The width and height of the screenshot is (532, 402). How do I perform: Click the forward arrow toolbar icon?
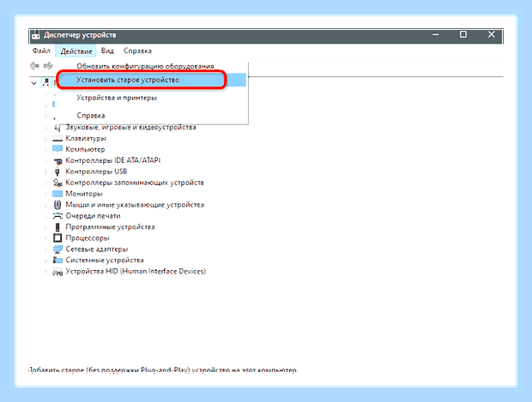coord(49,65)
